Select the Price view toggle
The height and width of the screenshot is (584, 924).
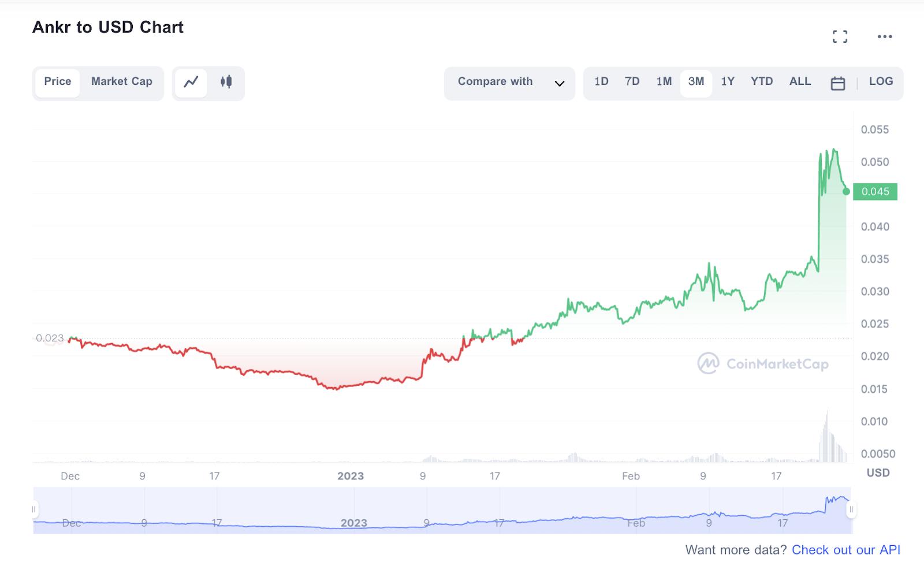[x=58, y=81]
